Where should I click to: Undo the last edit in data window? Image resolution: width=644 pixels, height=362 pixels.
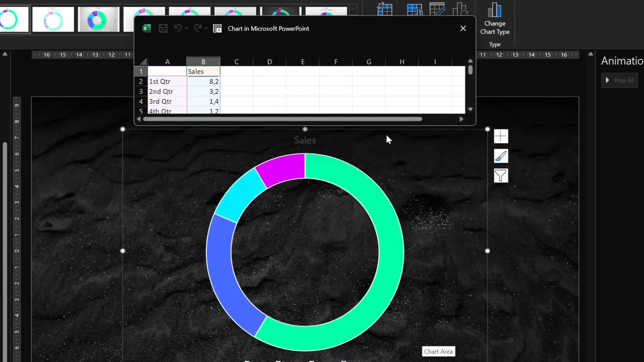[x=177, y=28]
